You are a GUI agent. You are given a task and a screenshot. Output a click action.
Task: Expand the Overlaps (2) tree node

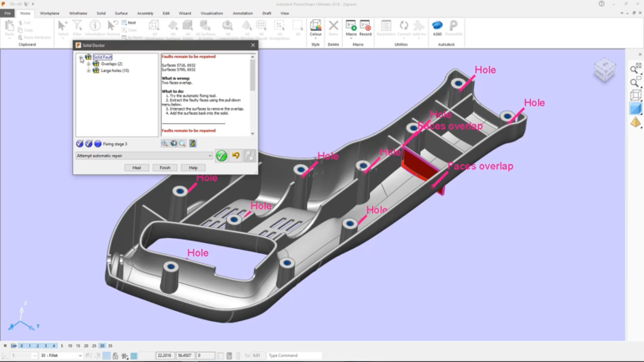88,64
